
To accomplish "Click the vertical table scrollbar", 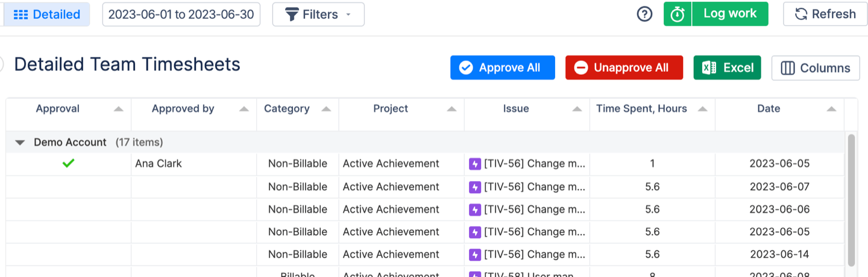I will [x=851, y=199].
